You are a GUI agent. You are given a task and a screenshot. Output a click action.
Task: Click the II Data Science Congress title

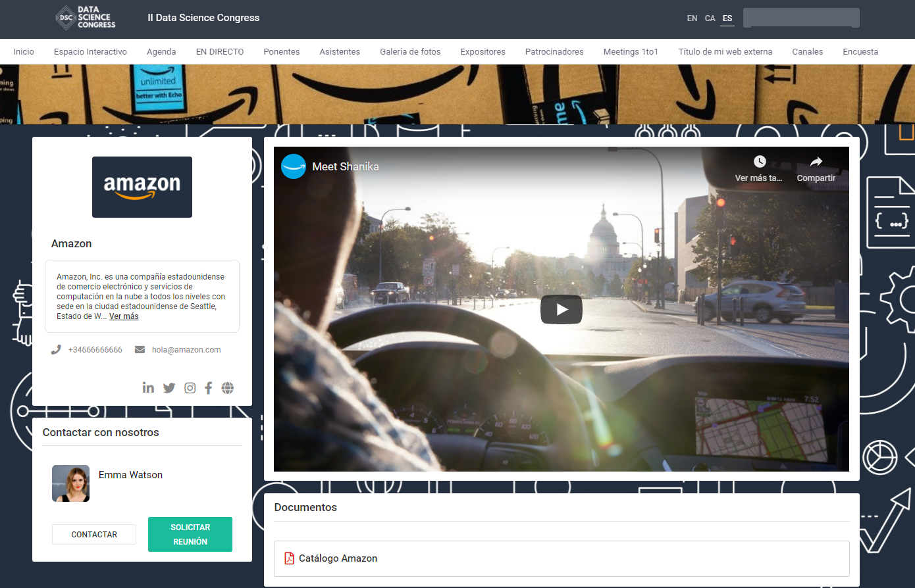click(203, 18)
